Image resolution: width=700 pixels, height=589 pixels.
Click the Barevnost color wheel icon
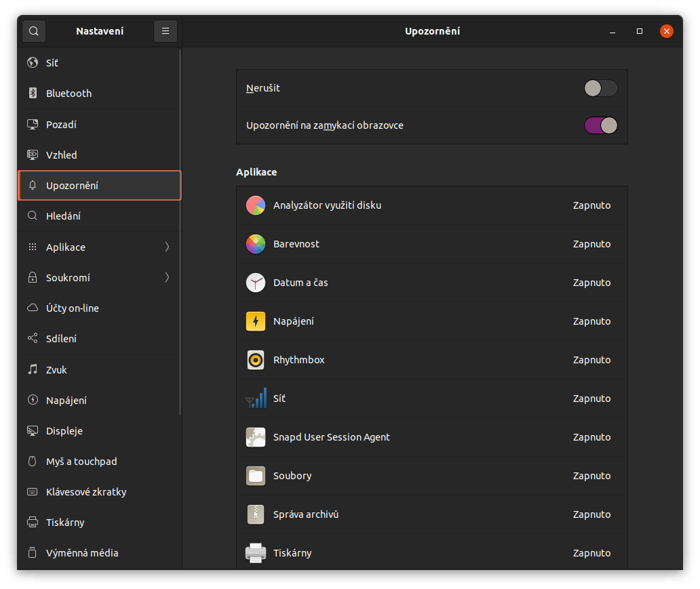(256, 244)
